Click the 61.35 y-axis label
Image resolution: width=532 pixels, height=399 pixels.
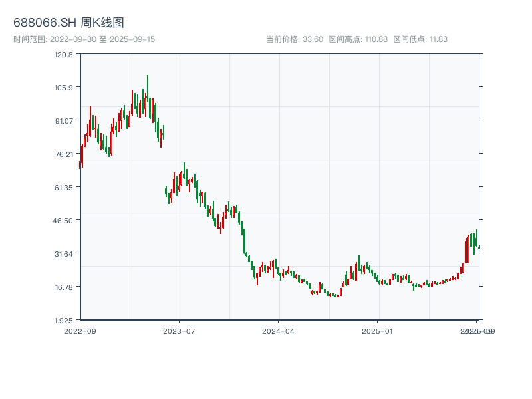(64, 188)
